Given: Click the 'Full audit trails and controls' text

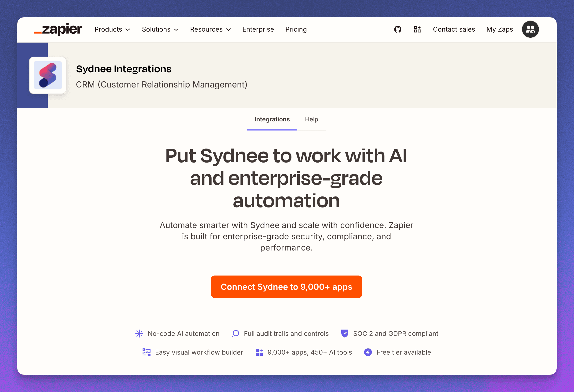Looking at the screenshot, I should pos(286,334).
